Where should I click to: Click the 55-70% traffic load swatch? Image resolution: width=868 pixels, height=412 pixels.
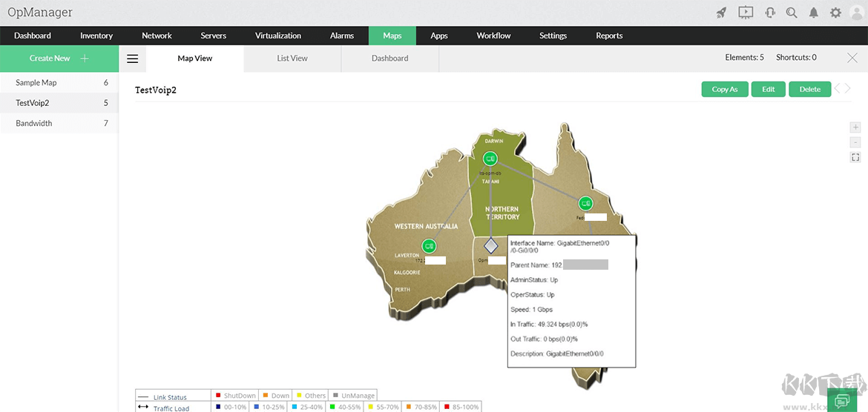pyautogui.click(x=369, y=407)
